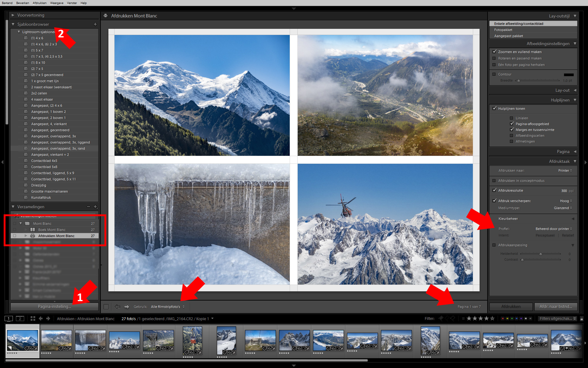This screenshot has width=588, height=368.
Task: Open the Weergave menu
Action: pos(57,3)
